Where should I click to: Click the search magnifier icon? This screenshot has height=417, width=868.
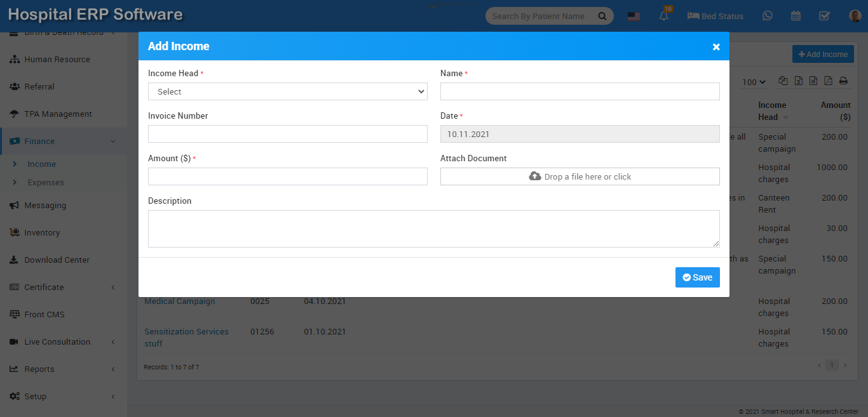tap(602, 17)
